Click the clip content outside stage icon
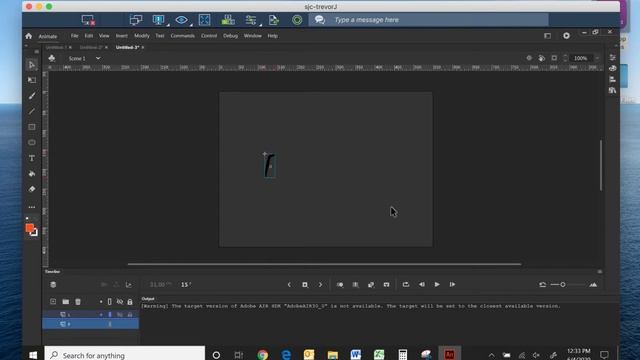 [554, 58]
